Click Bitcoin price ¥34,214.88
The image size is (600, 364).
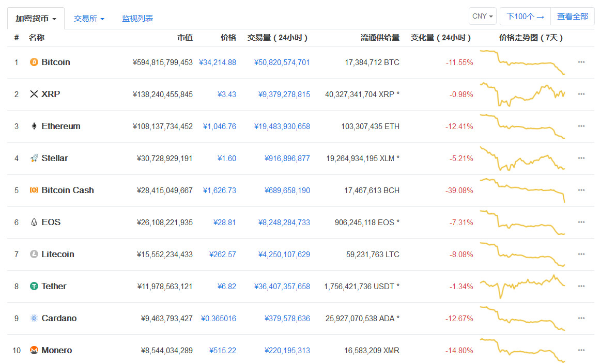coord(218,62)
